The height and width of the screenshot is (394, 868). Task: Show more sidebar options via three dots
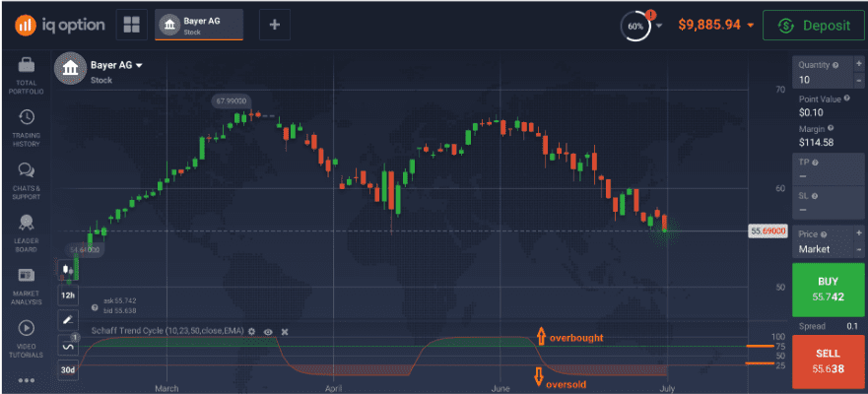point(26,380)
